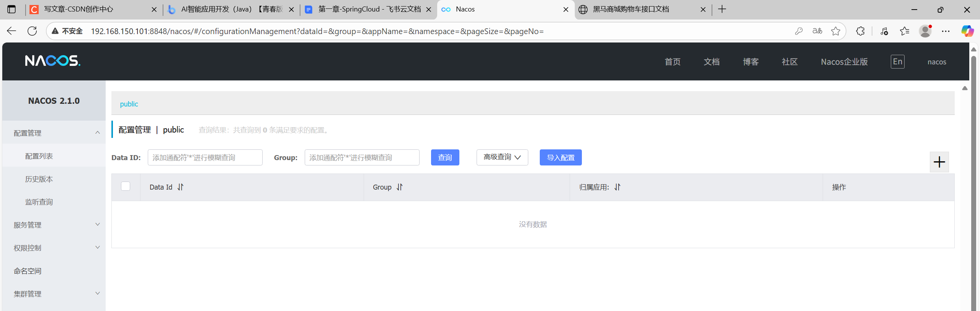Sort table by Data Id arrows
The width and height of the screenshot is (980, 311).
pyautogui.click(x=181, y=187)
